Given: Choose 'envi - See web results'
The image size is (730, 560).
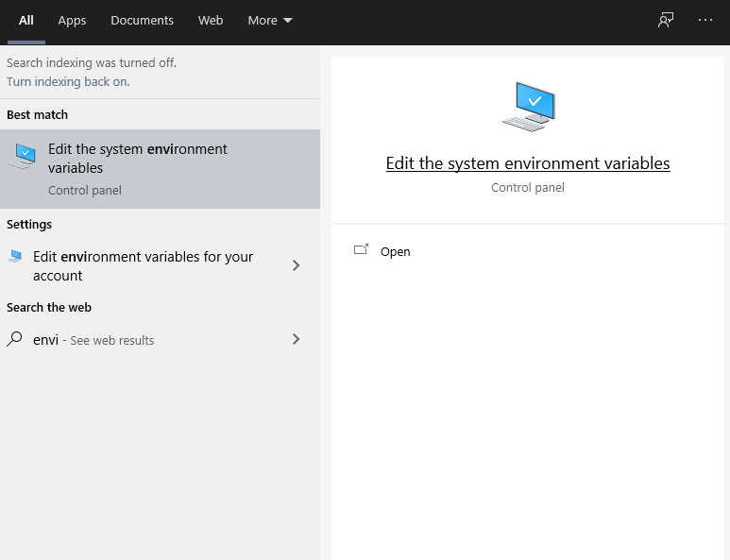Looking at the screenshot, I should click(93, 340).
